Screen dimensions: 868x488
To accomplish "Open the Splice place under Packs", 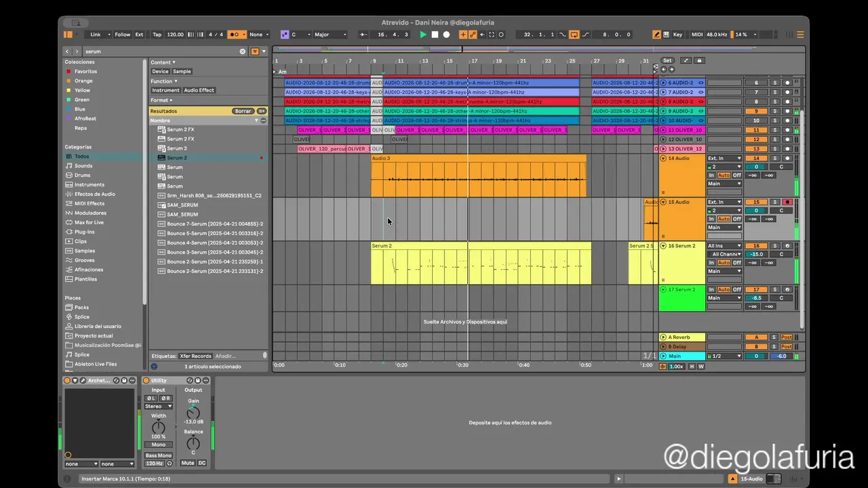I will 81,317.
